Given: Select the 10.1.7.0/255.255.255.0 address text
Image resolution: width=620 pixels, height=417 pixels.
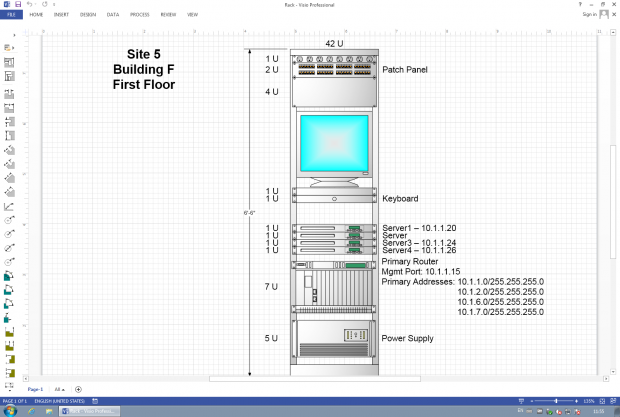Looking at the screenshot, I should [501, 312].
